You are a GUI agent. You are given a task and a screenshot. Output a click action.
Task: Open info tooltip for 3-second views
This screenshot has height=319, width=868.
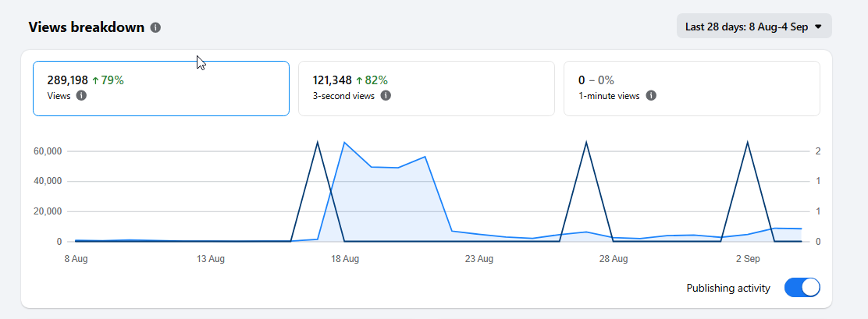pos(386,96)
